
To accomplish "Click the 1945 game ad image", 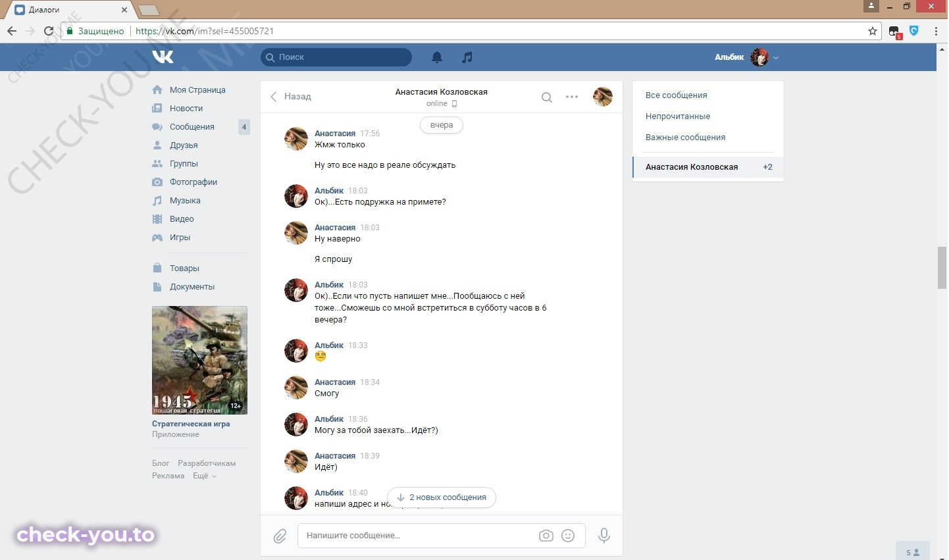I will click(199, 360).
